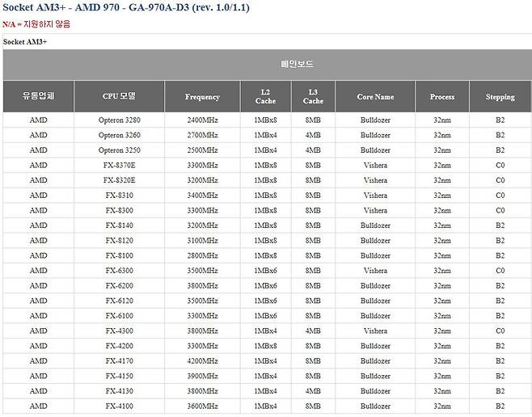
Task: Click the Stepping column header
Action: pos(500,96)
